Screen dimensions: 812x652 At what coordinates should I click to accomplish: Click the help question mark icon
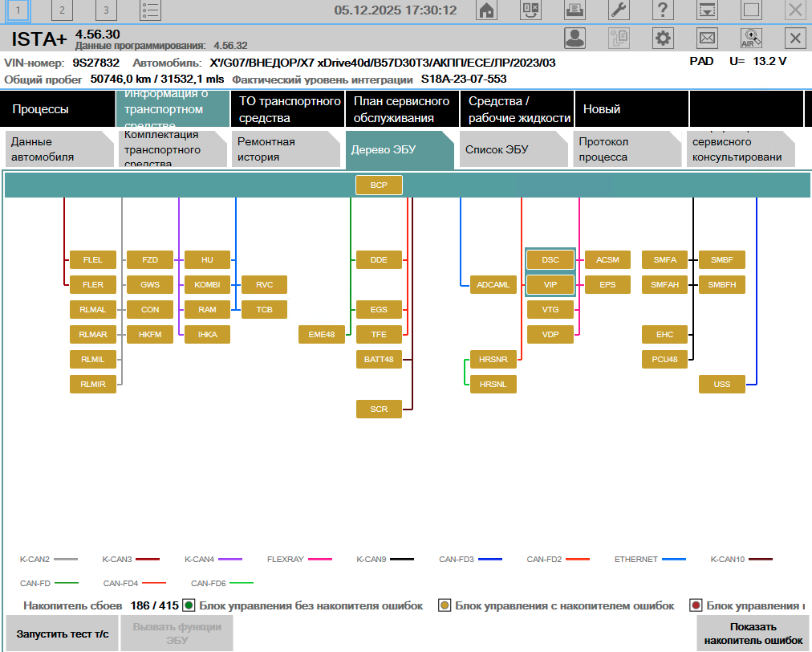[x=663, y=10]
